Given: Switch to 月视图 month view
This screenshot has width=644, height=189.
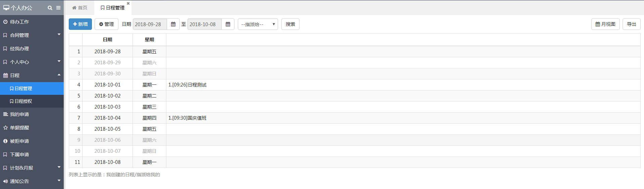Looking at the screenshot, I should tap(605, 24).
